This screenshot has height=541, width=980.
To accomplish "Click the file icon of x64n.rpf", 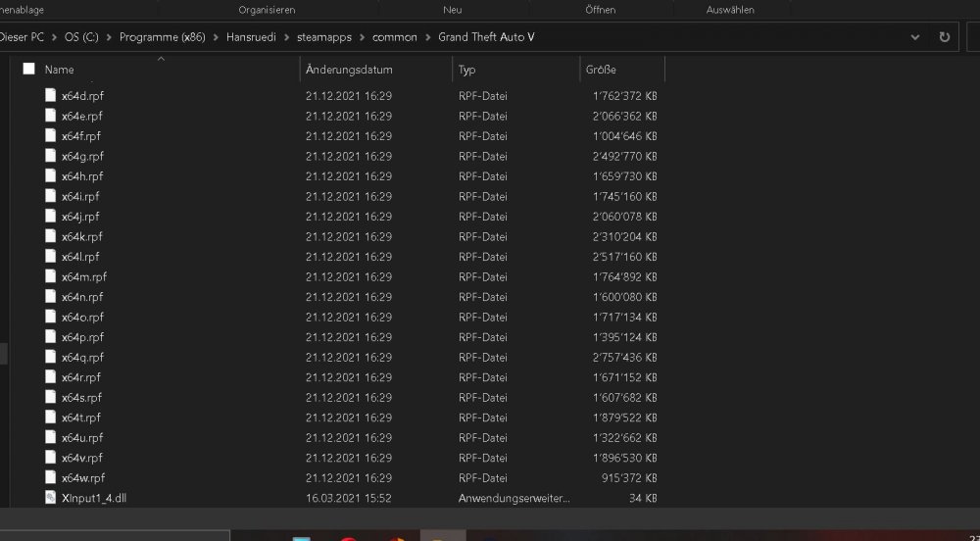I will point(51,296).
